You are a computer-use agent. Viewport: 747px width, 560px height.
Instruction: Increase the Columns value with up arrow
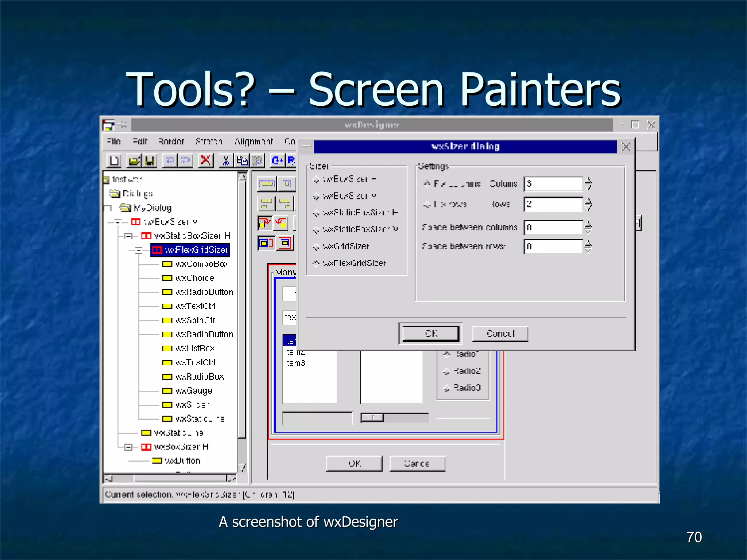(x=588, y=180)
